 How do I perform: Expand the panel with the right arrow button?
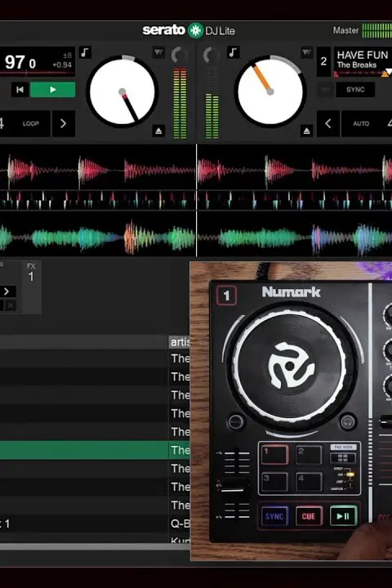(x=7, y=292)
